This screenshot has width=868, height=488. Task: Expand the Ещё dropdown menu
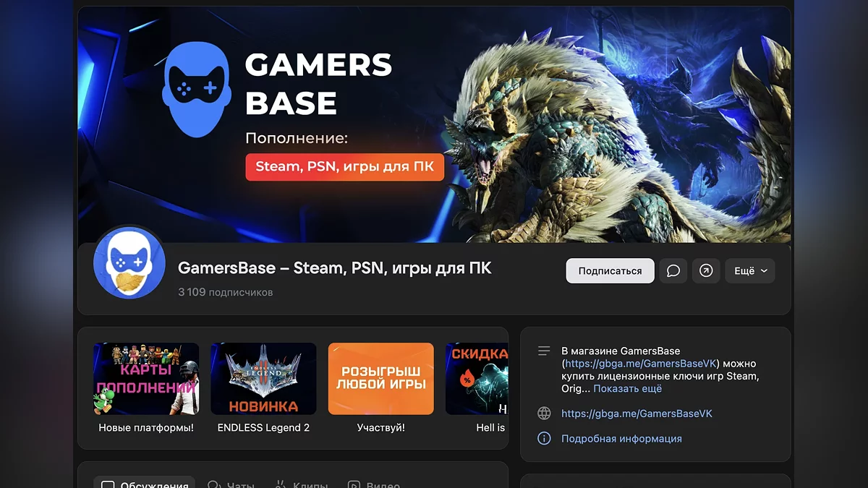pyautogui.click(x=750, y=271)
